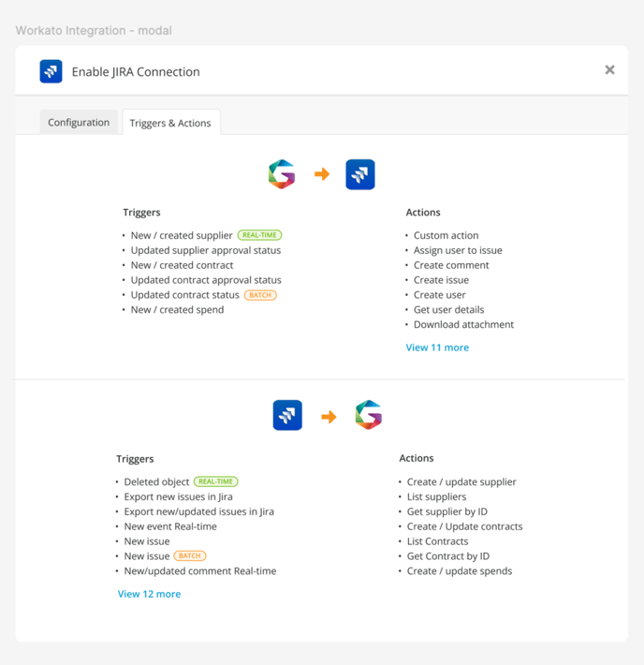Viewport: 644px width, 665px height.
Task: Select 'New / created supplier' trigger
Action: pos(182,235)
